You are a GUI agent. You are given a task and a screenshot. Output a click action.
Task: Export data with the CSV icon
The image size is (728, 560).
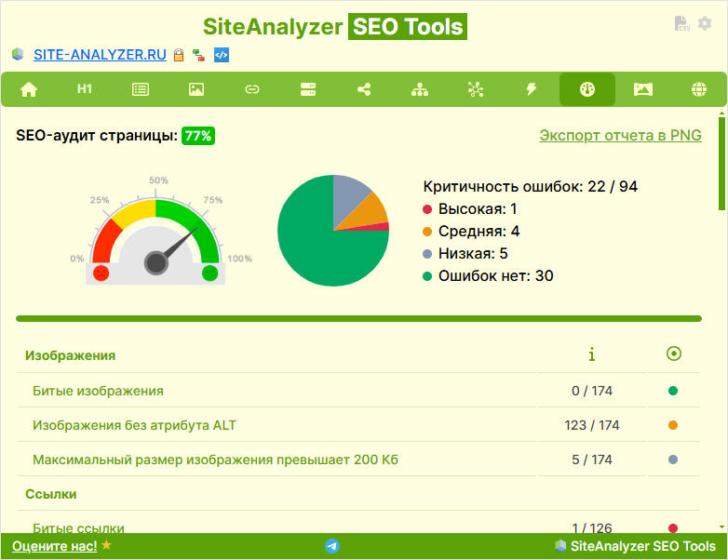[x=681, y=23]
